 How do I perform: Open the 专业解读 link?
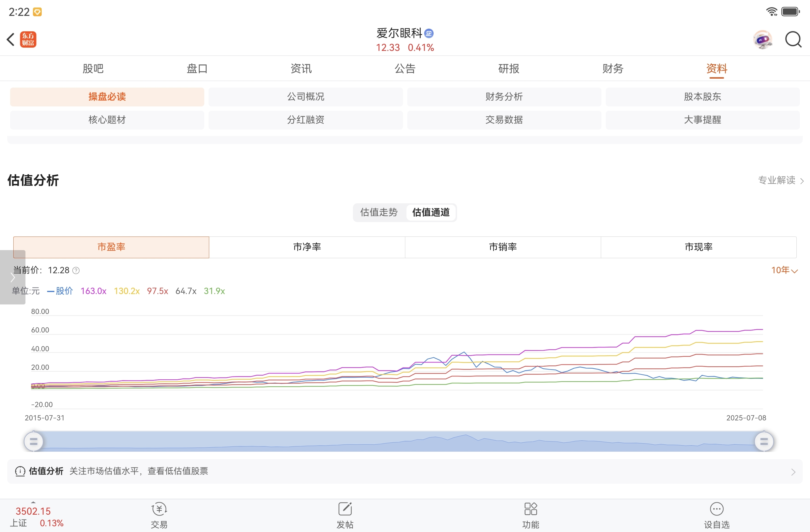tap(781, 180)
